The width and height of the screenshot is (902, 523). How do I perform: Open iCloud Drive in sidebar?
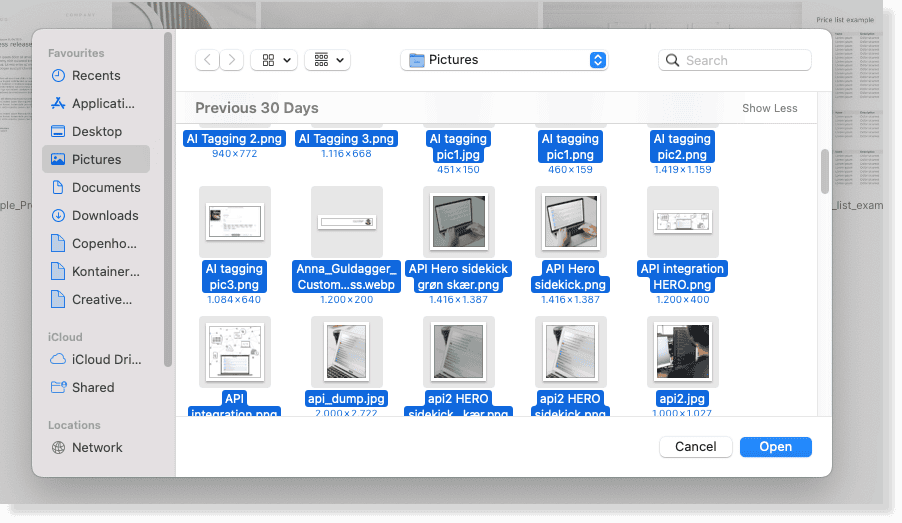click(107, 359)
